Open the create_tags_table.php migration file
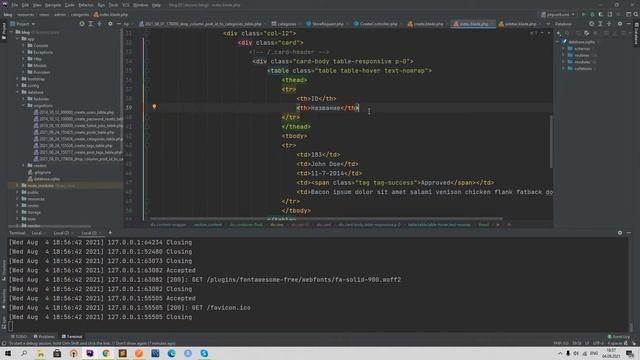 click(73, 145)
